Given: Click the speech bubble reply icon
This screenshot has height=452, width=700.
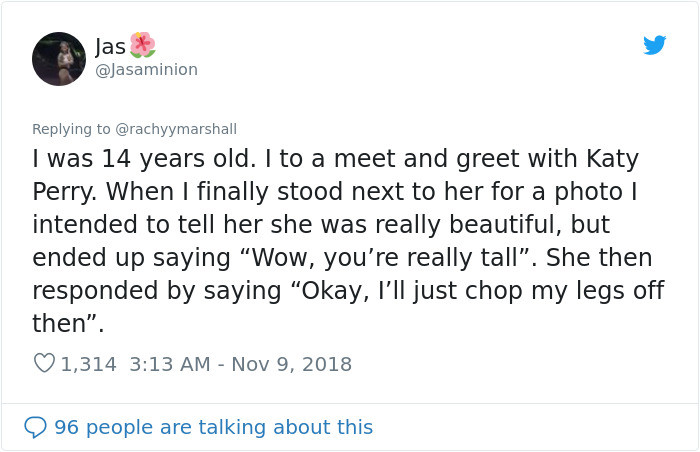Looking at the screenshot, I should [36, 427].
